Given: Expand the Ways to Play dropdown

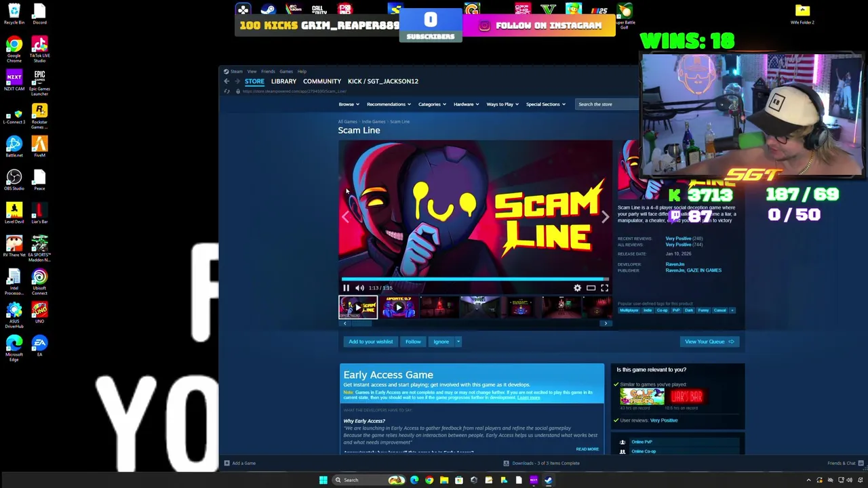Looking at the screenshot, I should tap(502, 104).
